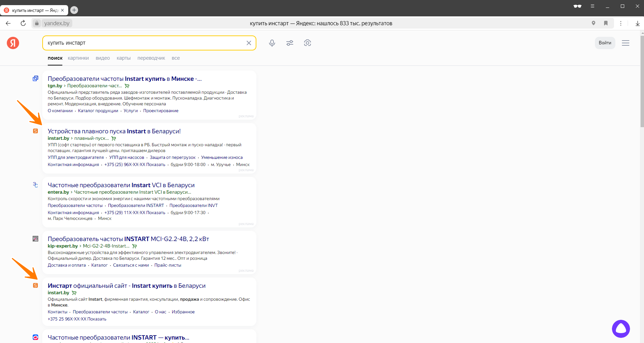Screen dimensions: 644x343
Task: Open переводчик tab
Action: (151, 58)
